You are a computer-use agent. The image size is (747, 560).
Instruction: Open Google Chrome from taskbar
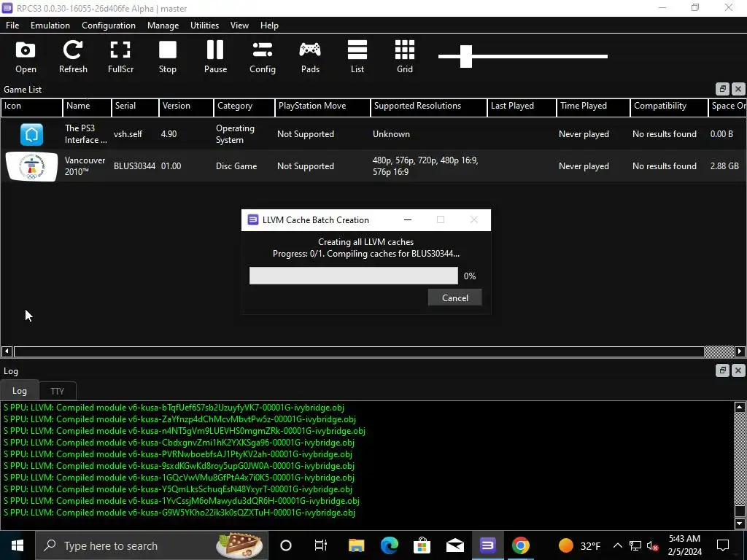point(521,545)
